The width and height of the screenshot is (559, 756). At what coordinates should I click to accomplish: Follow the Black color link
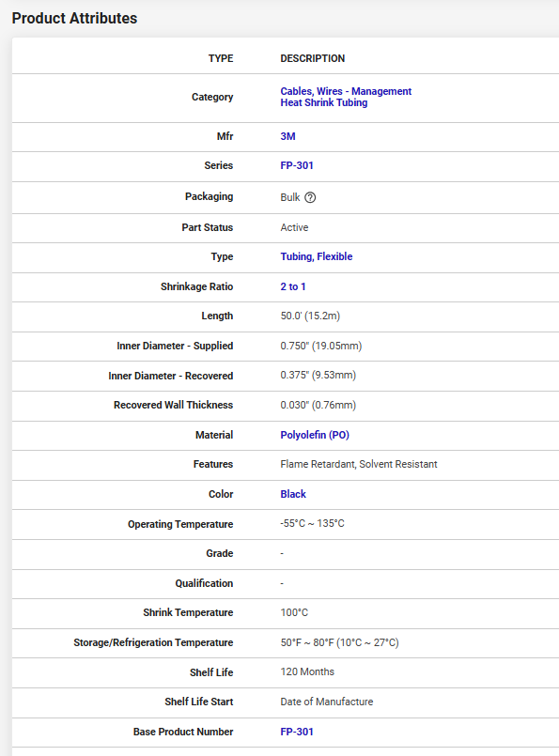pos(293,494)
